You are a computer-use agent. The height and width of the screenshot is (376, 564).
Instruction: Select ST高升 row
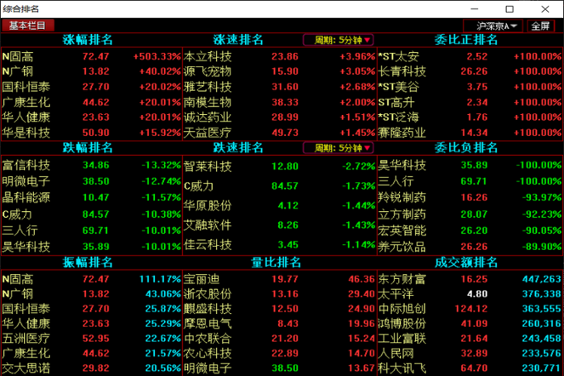coord(470,102)
